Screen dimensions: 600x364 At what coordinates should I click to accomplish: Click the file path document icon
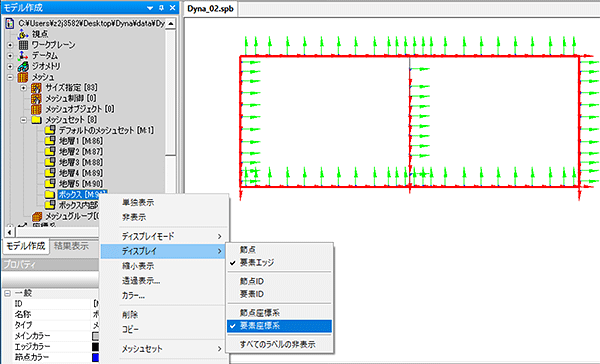(x=10, y=24)
